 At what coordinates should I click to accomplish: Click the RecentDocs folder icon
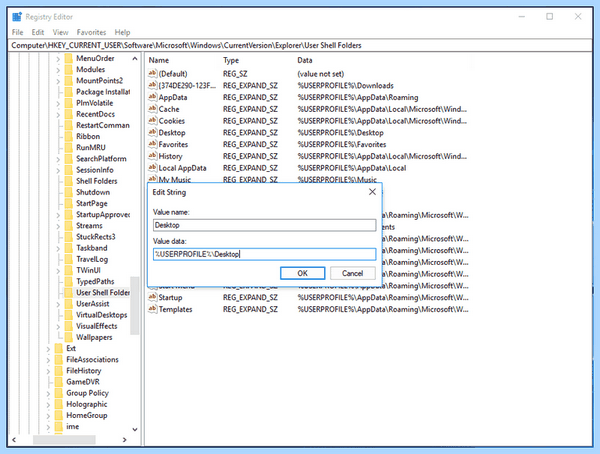tap(68, 114)
